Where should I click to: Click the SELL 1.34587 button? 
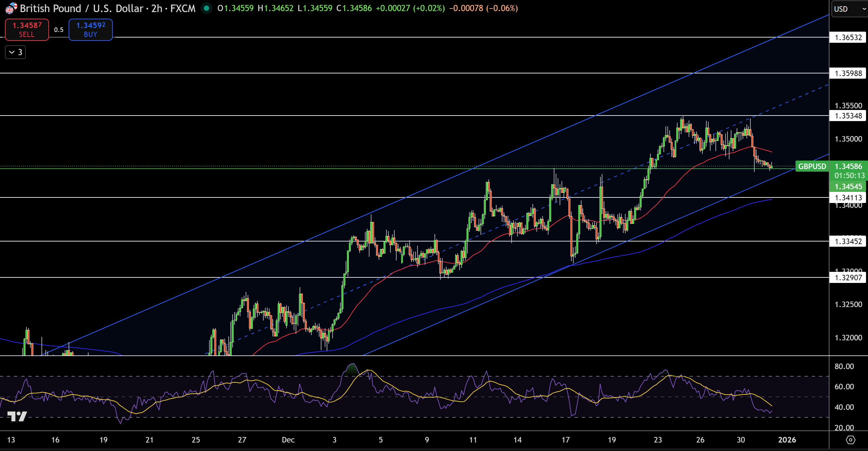(x=27, y=30)
